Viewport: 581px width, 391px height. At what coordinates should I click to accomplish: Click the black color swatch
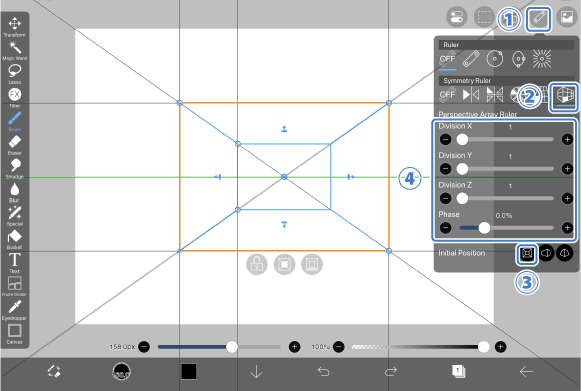click(189, 371)
